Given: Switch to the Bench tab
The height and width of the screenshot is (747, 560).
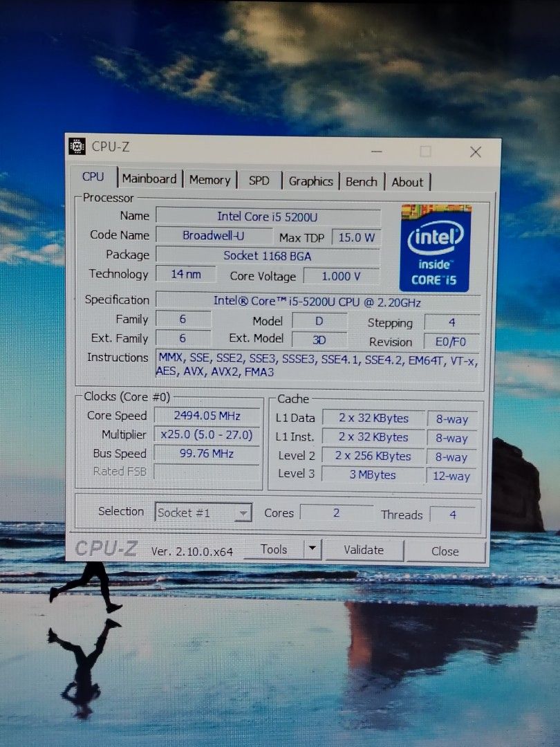Looking at the screenshot, I should [362, 181].
